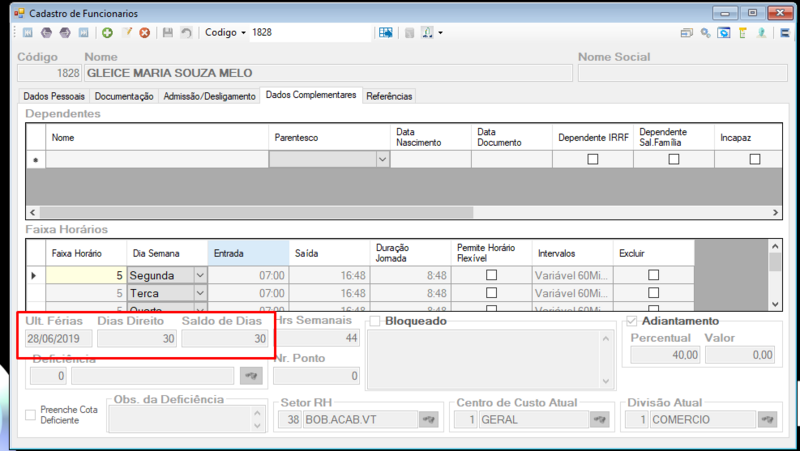This screenshot has width=800, height=451.
Task: Check Excluir box for Segunda row
Action: [654, 275]
